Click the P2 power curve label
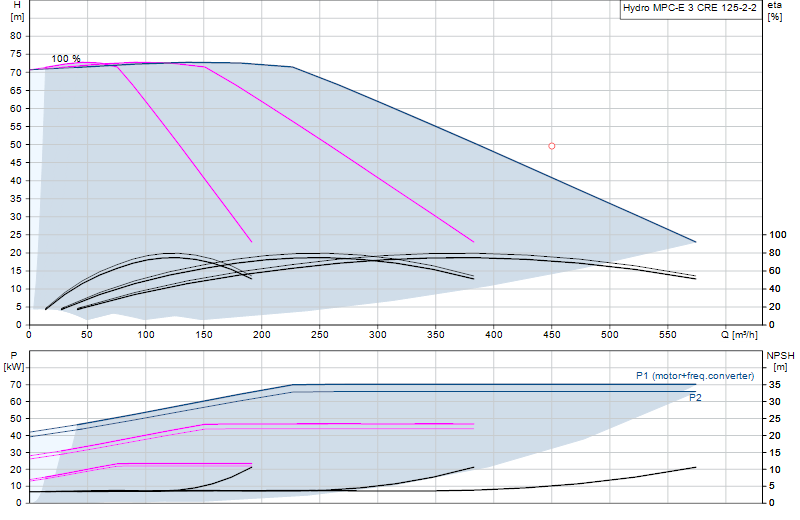 point(695,398)
